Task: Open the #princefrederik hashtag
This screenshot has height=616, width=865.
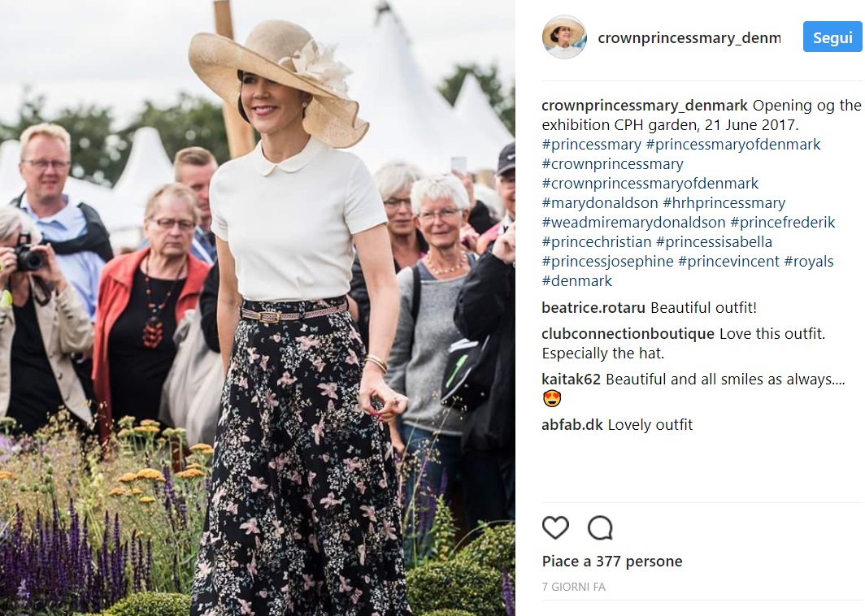Action: tap(783, 223)
